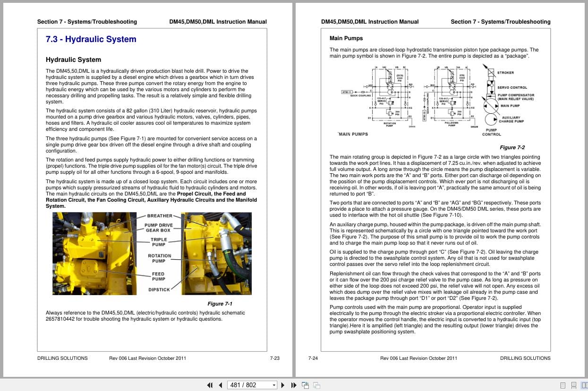This screenshot has width=588, height=391.
Task: Click the "Figure 7-2" caption
Action: pyautogui.click(x=512, y=147)
